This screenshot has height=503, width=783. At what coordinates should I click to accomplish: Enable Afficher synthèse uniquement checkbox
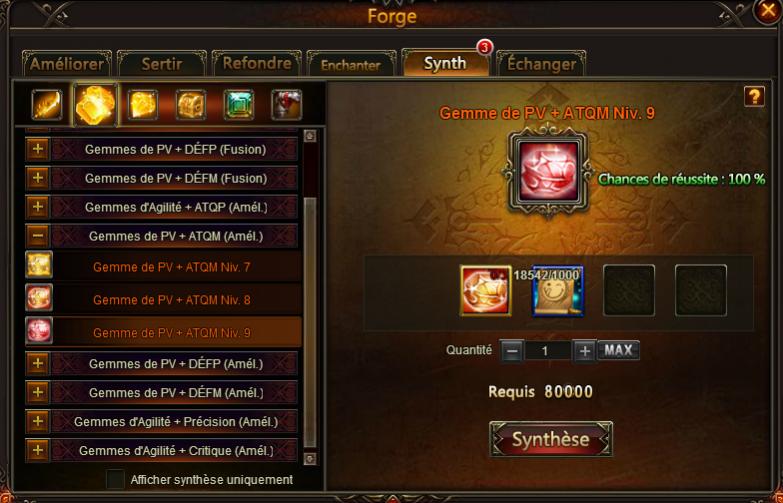click(x=115, y=480)
